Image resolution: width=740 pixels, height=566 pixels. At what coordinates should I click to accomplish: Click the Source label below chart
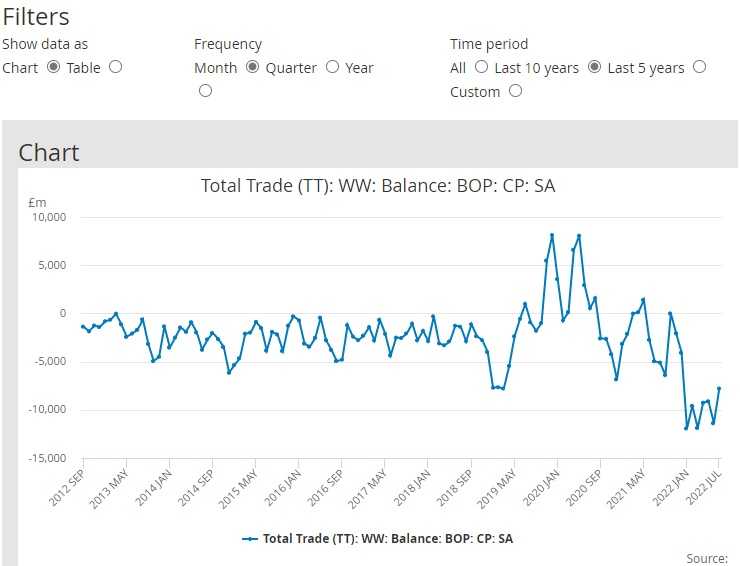(x=707, y=558)
